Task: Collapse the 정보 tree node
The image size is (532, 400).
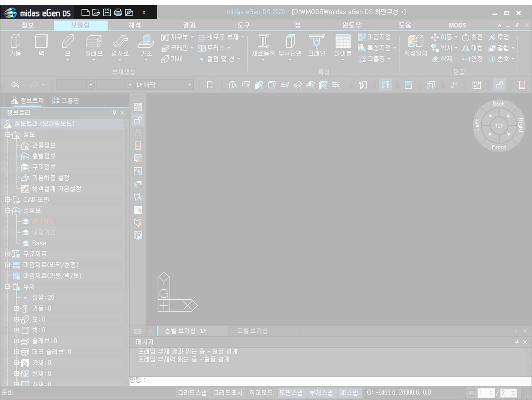Action: (8, 134)
